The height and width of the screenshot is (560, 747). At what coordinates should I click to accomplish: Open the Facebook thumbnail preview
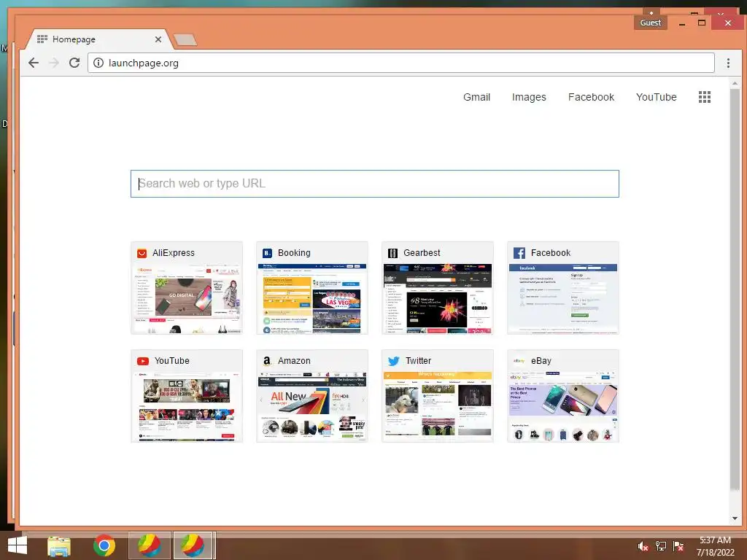coord(563,298)
